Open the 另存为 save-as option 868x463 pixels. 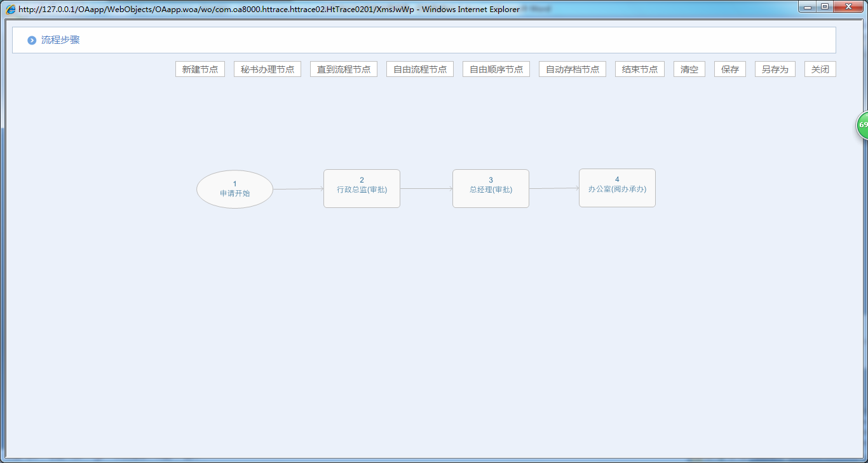click(x=775, y=69)
